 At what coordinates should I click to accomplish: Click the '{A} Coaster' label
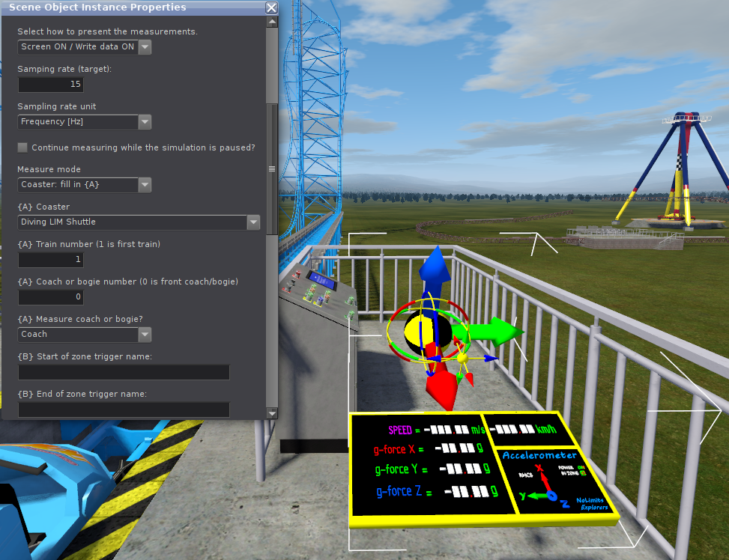43,207
